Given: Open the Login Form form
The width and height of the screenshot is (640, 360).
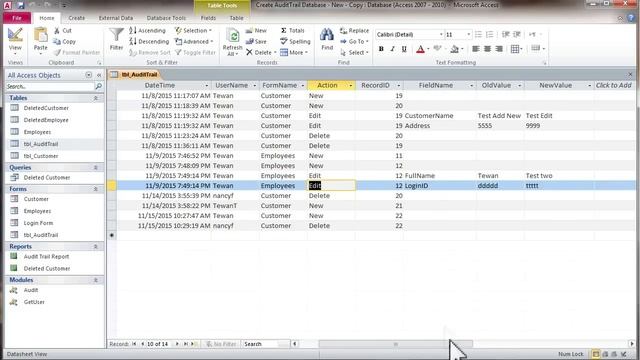Looking at the screenshot, I should click(38, 223).
